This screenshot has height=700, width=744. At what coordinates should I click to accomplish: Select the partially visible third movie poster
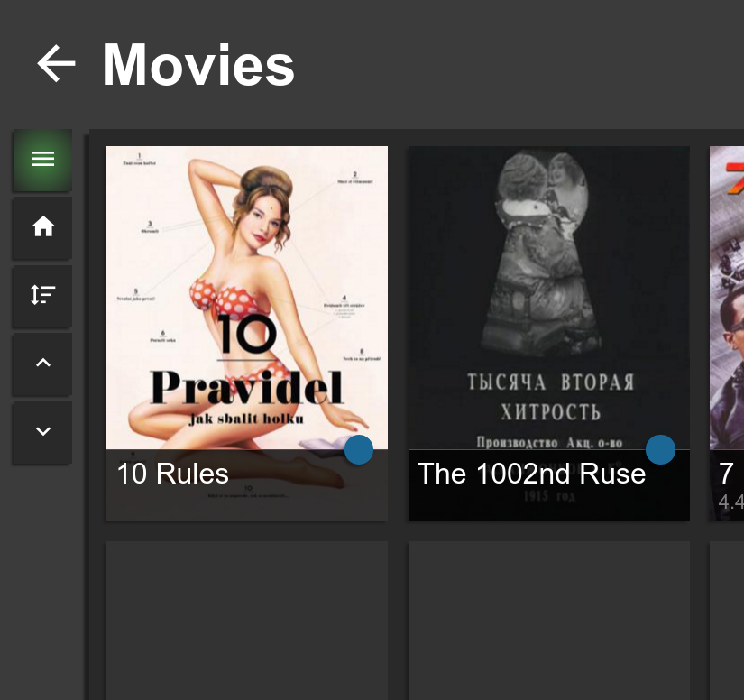[727, 298]
